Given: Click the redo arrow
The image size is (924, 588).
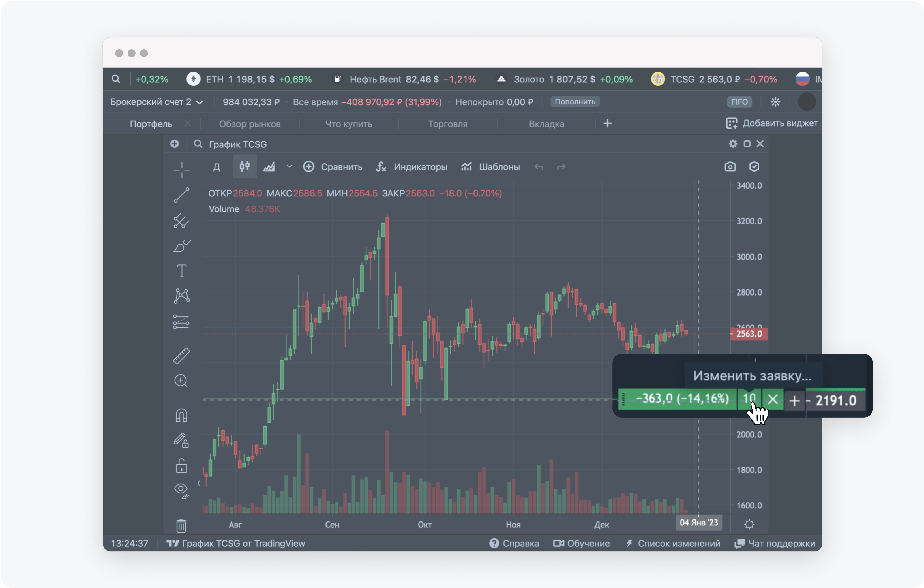Looking at the screenshot, I should tap(561, 167).
